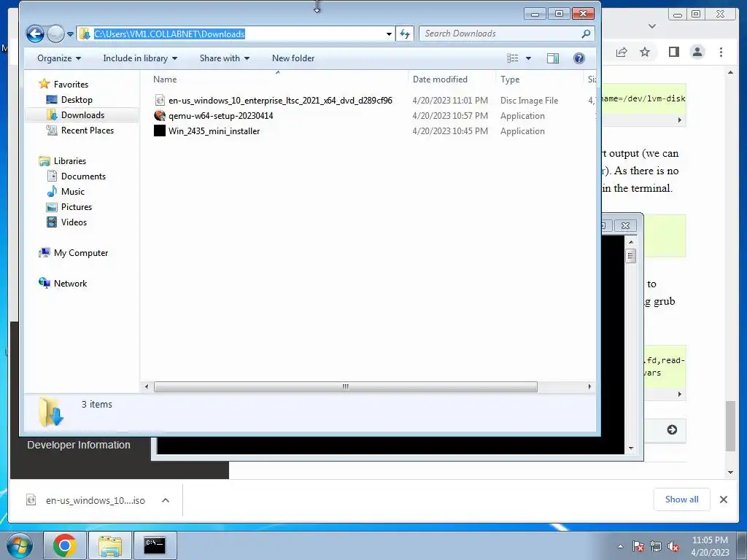Toggle Chrome's side panel icon

click(x=673, y=52)
